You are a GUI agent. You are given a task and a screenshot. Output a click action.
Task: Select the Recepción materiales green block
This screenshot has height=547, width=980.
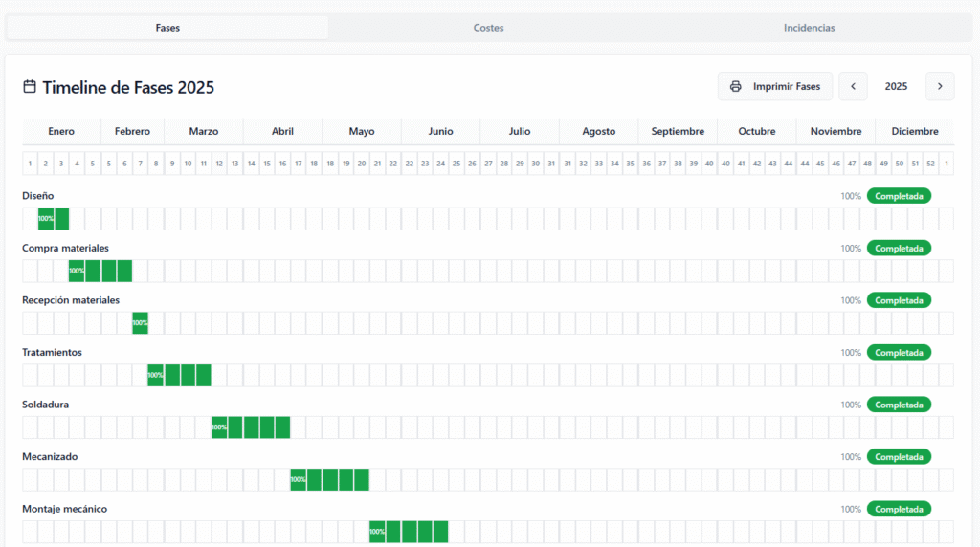140,323
